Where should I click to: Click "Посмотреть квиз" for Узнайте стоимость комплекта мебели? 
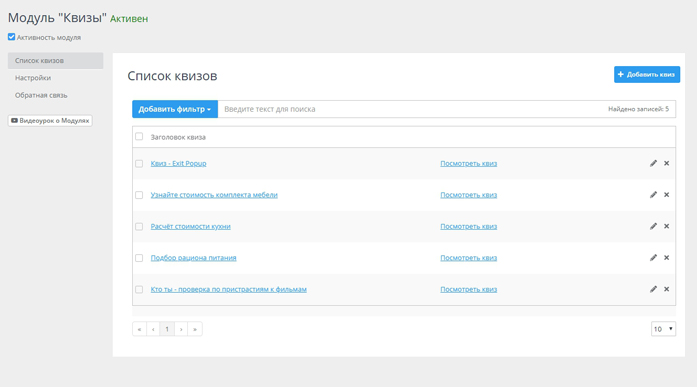coord(469,195)
